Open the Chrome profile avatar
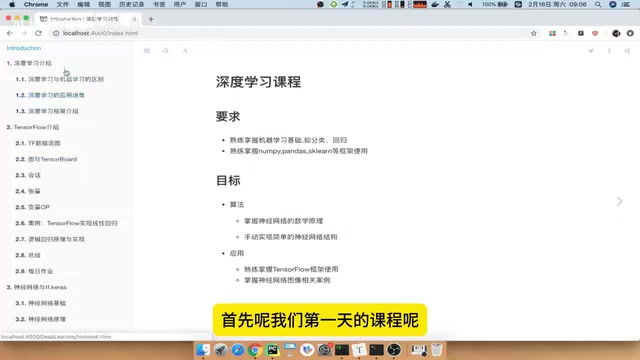The width and height of the screenshot is (640, 360). pyautogui.click(x=616, y=33)
